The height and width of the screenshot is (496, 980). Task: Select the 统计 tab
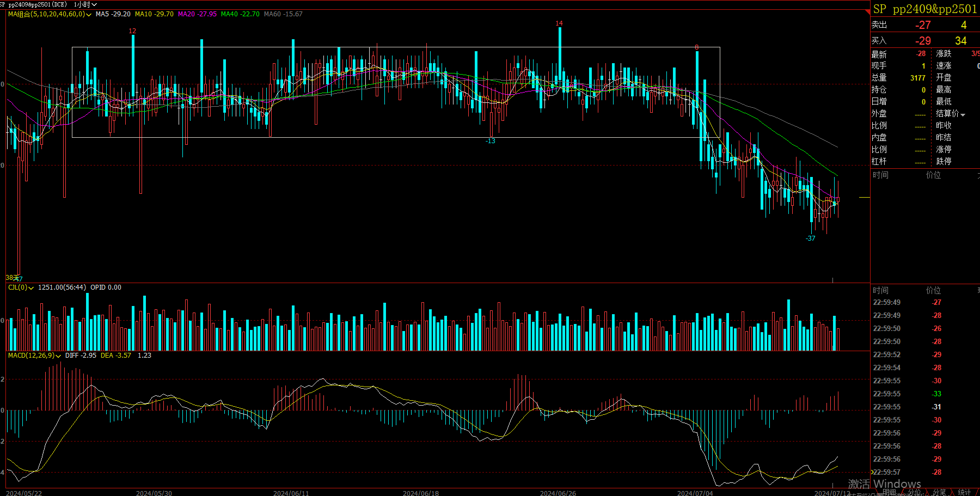(x=964, y=492)
